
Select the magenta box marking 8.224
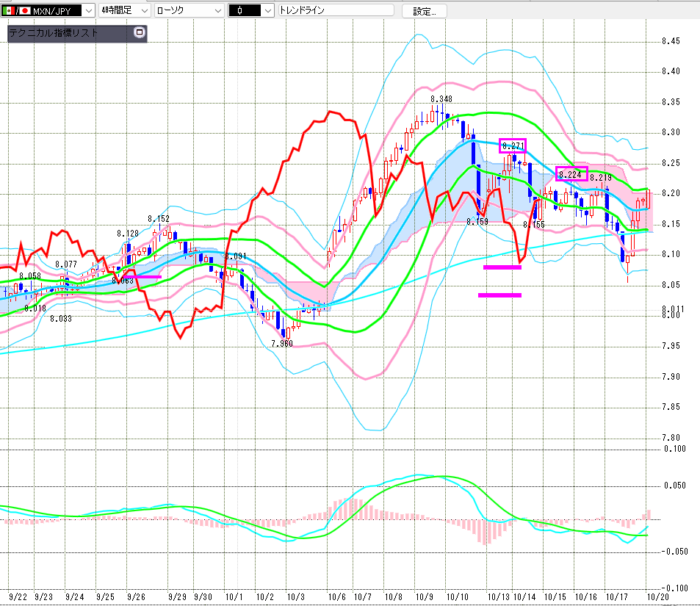(571, 174)
